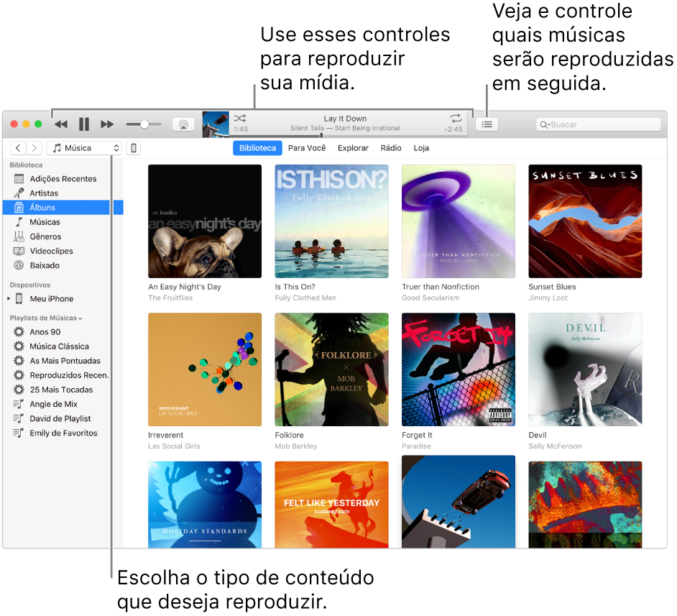Image resolution: width=677 pixels, height=616 pixels.
Task: Pause the current song
Action: [84, 124]
